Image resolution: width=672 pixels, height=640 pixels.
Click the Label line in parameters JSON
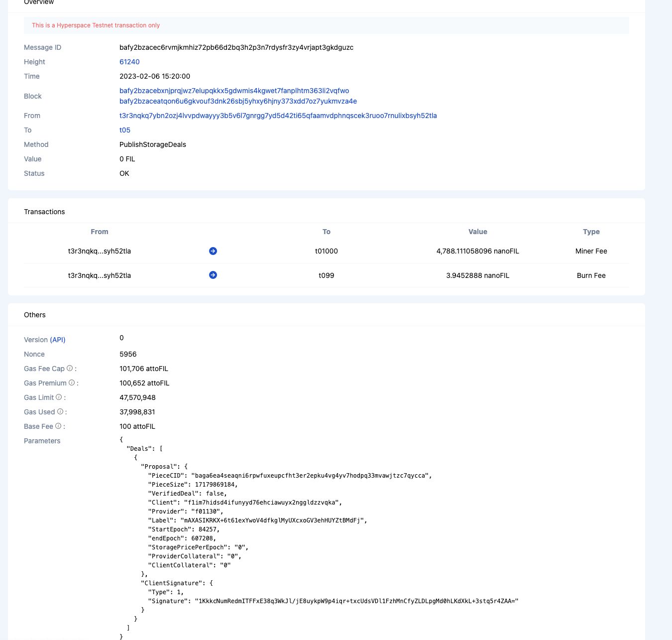click(x=258, y=520)
